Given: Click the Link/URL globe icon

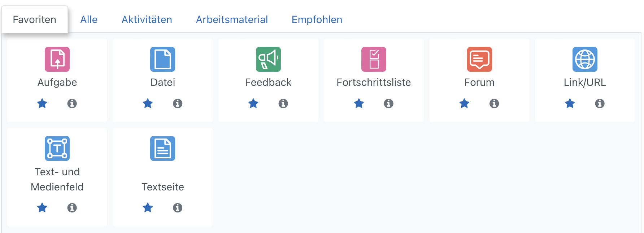Looking at the screenshot, I should click(585, 60).
